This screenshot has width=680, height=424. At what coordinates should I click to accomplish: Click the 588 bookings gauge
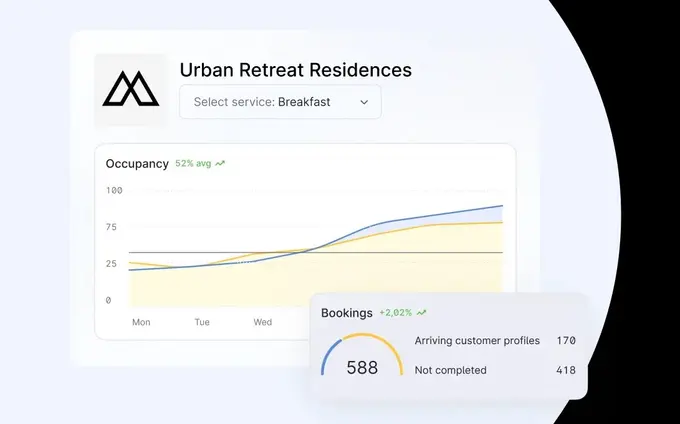coord(362,356)
